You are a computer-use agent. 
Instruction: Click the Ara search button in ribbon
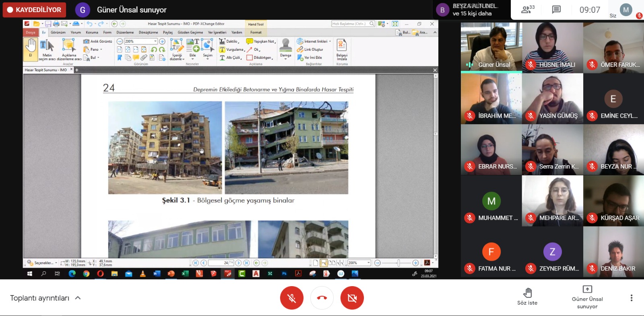click(420, 32)
